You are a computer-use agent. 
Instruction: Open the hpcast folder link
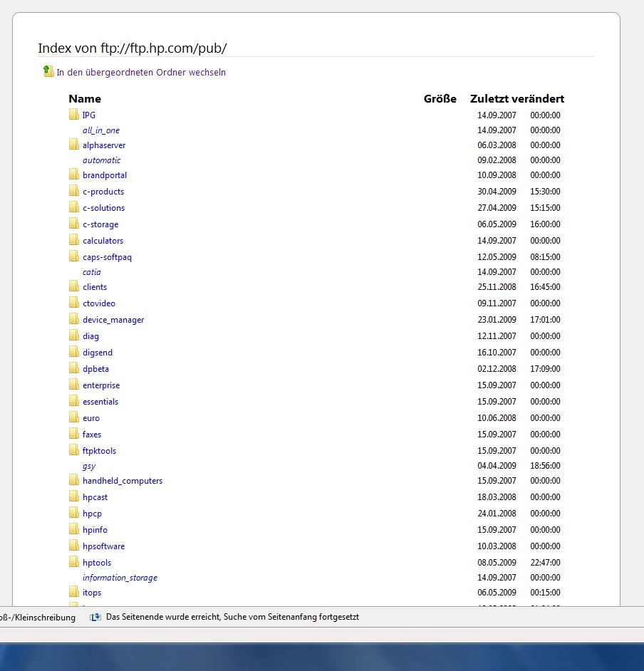pos(95,497)
